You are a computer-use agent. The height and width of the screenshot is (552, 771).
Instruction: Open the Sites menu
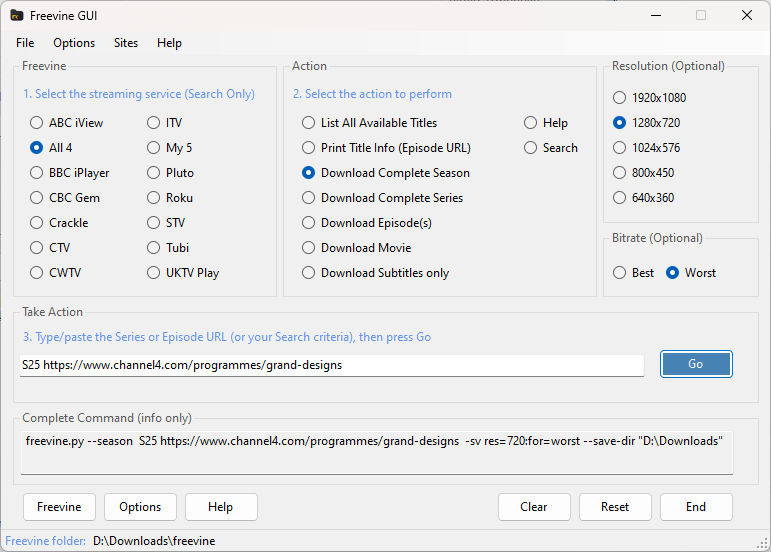126,43
